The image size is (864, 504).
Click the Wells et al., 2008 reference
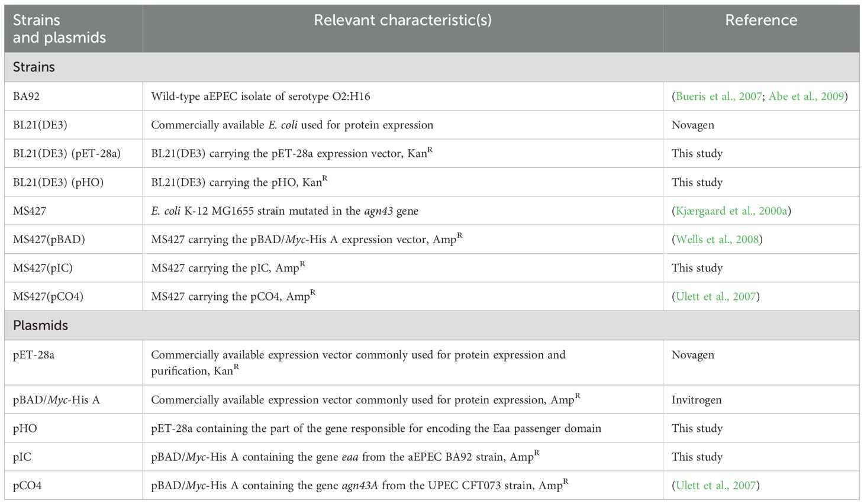(x=717, y=239)
